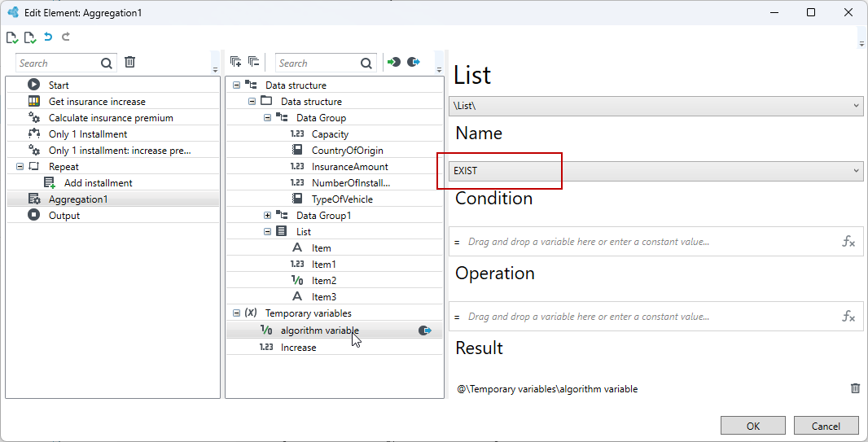Delete the Result variable with trash icon

(855, 388)
